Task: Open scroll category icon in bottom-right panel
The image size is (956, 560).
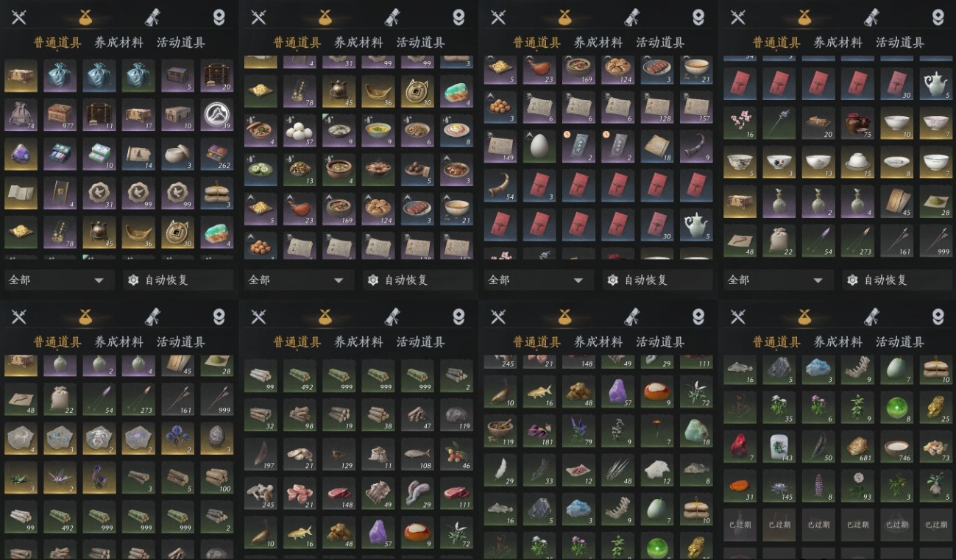Action: [871, 316]
